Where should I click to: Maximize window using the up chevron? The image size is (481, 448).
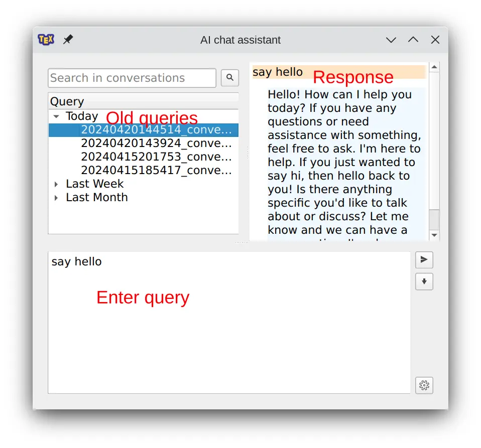[x=413, y=40]
